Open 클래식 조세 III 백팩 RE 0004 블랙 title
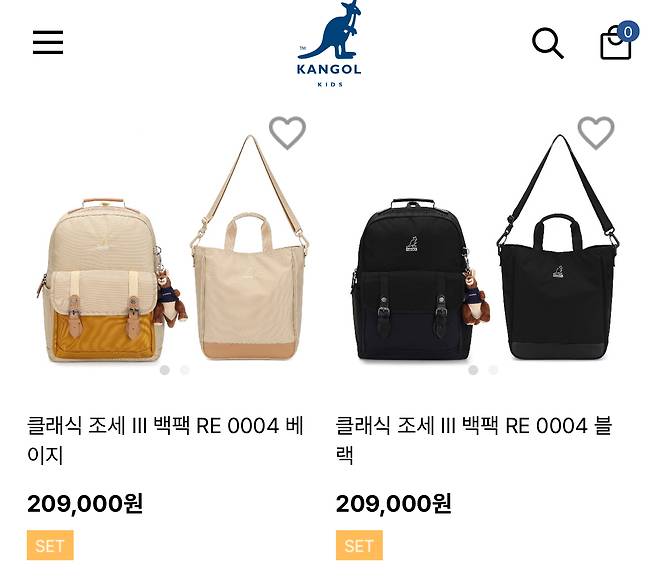 [x=474, y=440]
